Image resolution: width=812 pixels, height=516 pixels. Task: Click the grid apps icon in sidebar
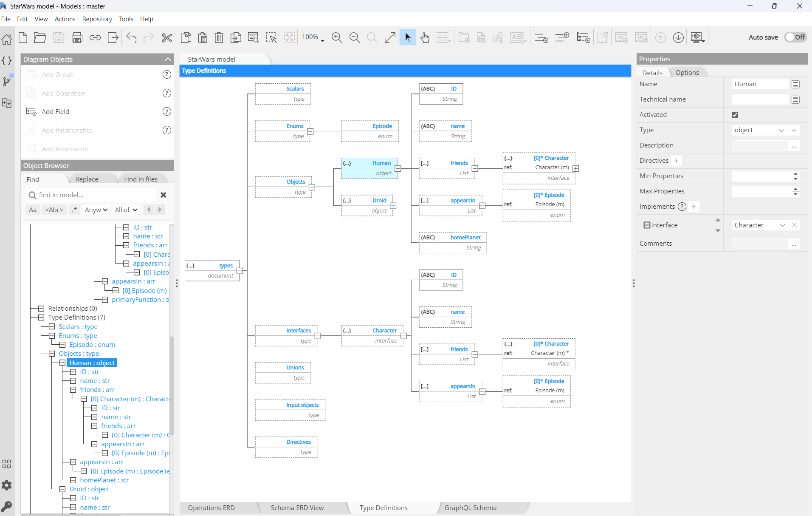(6, 464)
